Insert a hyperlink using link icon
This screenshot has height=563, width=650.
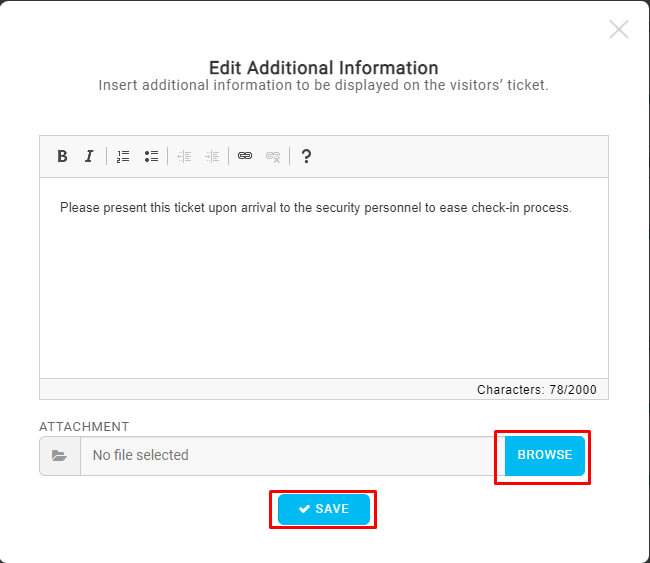tap(245, 156)
